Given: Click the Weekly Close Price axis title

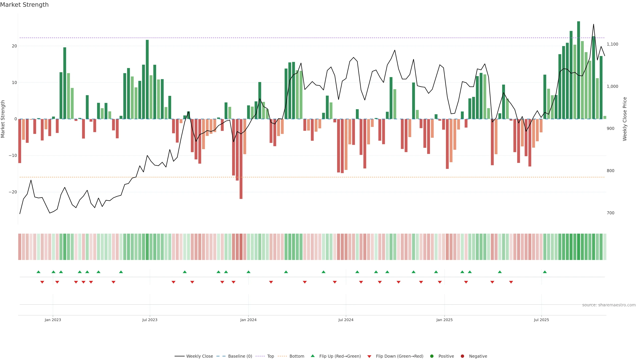Looking at the screenshot, I should pyautogui.click(x=625, y=119).
